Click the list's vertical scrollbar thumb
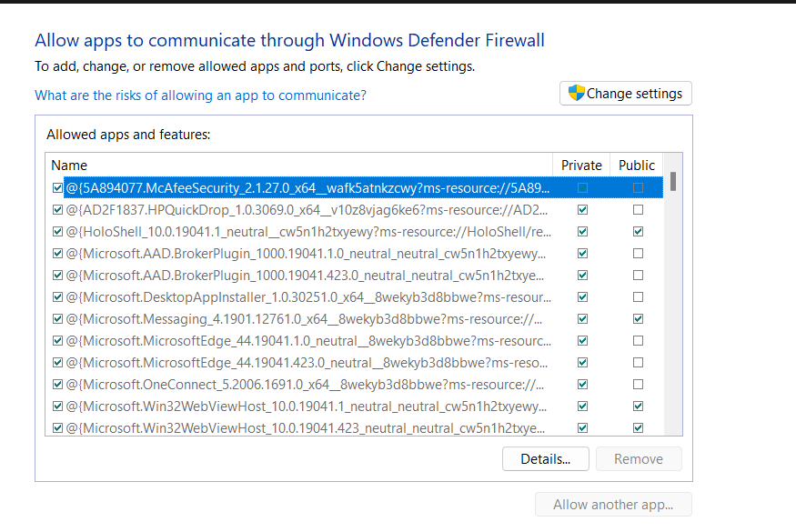796x532 pixels. (673, 181)
